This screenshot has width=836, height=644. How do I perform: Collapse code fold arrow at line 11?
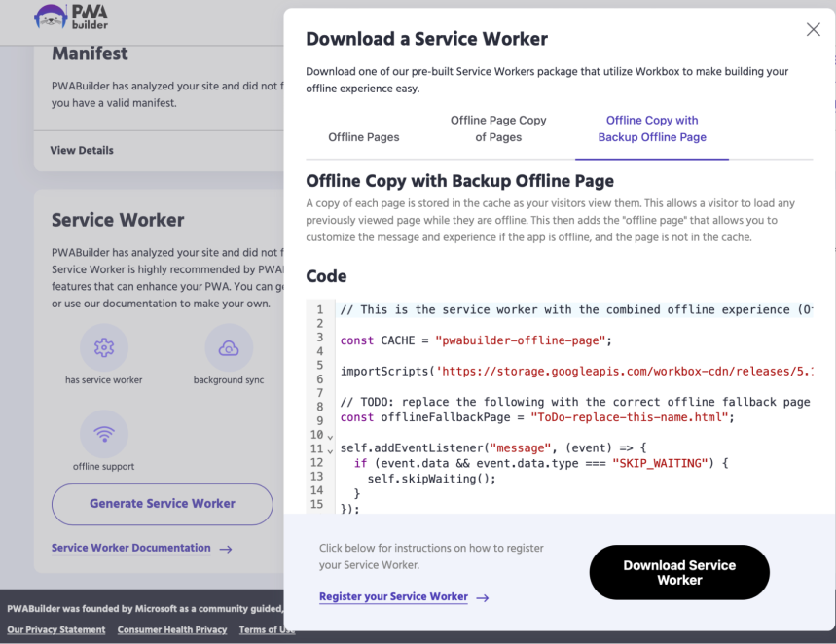(330, 451)
